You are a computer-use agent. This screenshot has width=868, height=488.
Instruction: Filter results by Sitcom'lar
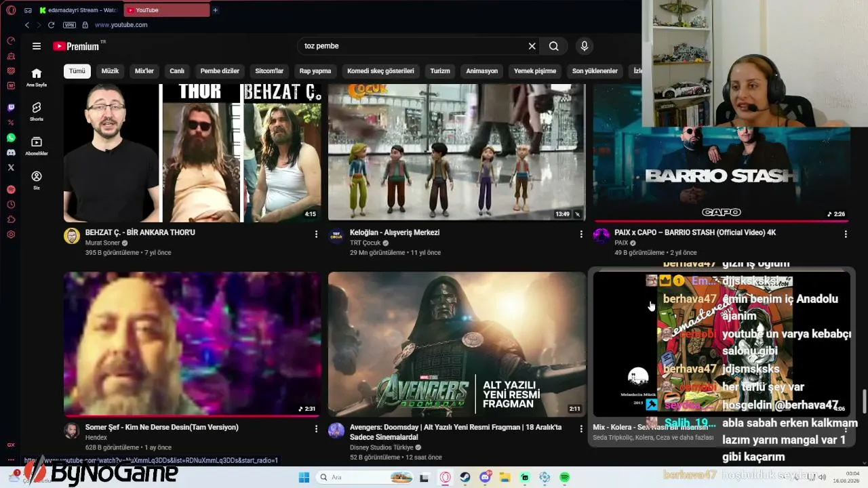269,71
